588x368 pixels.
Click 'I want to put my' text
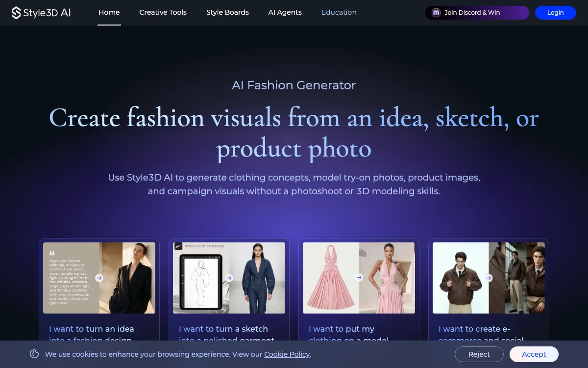point(342,329)
